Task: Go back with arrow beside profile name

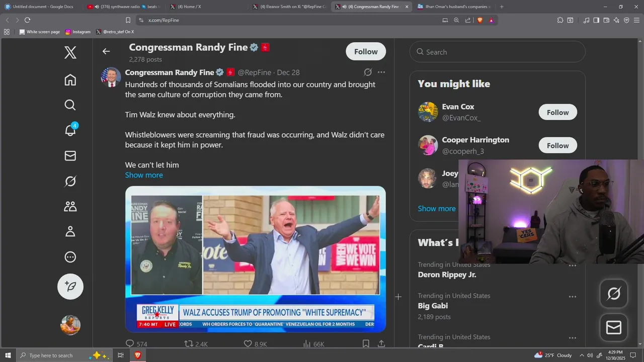Action: (106, 51)
